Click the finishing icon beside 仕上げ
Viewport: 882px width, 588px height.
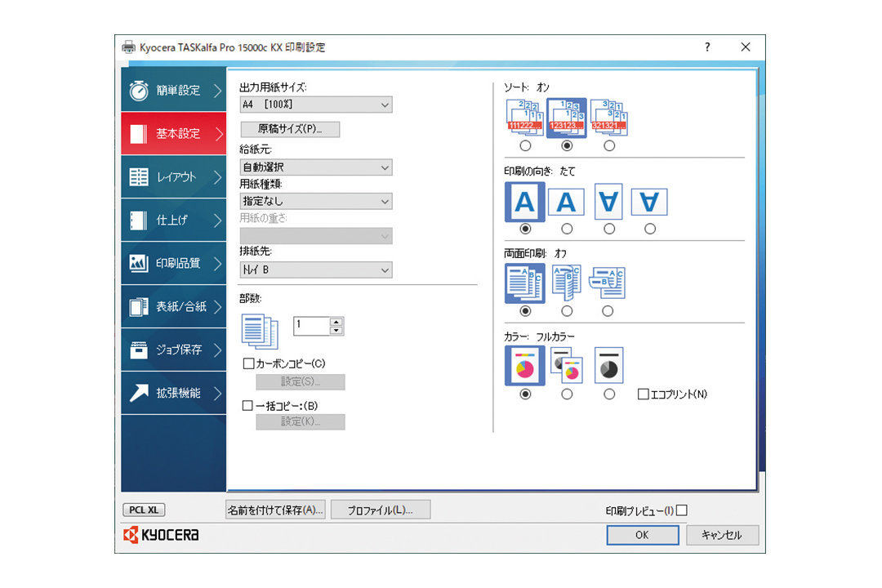coord(139,220)
